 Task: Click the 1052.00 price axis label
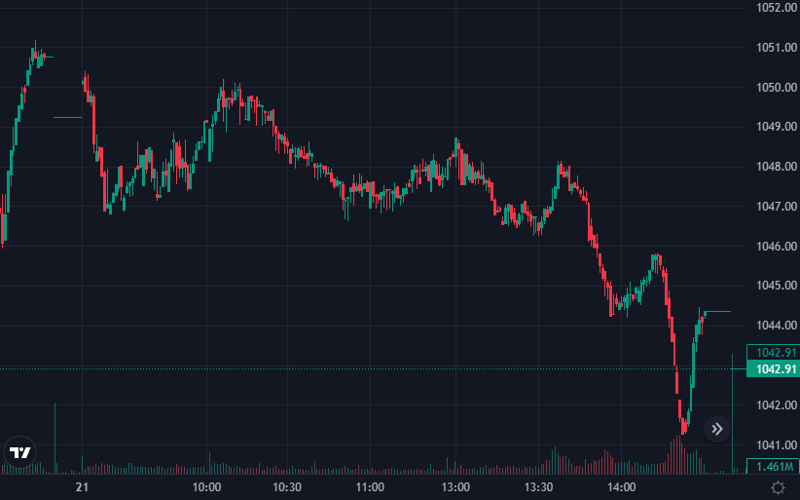[775, 8]
